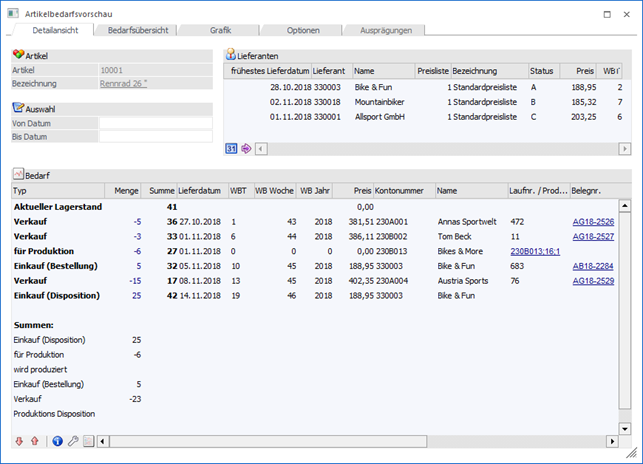Click the red up arrow icon in Bedarf toolbar
Screen dimensions: 643x464
[35, 441]
